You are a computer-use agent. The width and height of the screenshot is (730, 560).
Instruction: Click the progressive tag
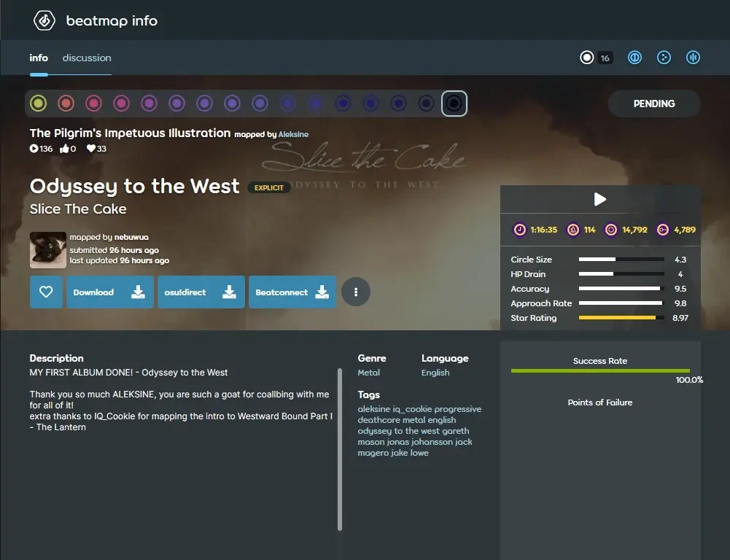(x=458, y=409)
